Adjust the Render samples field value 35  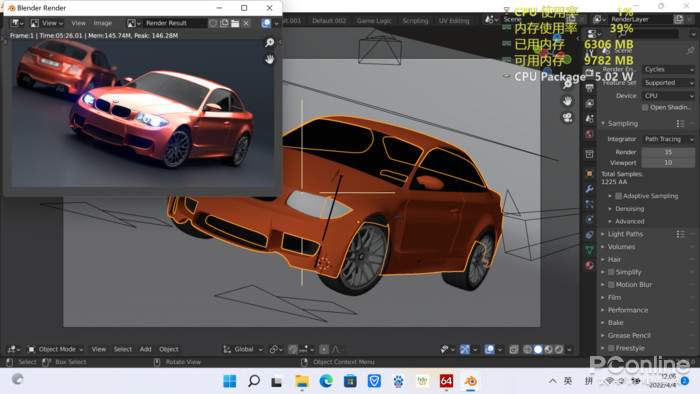[668, 152]
